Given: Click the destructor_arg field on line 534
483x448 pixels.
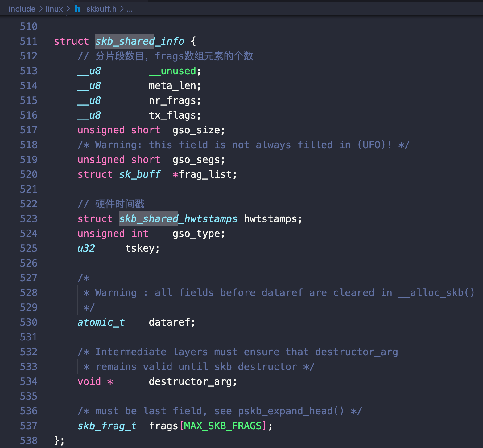Looking at the screenshot, I should point(190,381).
